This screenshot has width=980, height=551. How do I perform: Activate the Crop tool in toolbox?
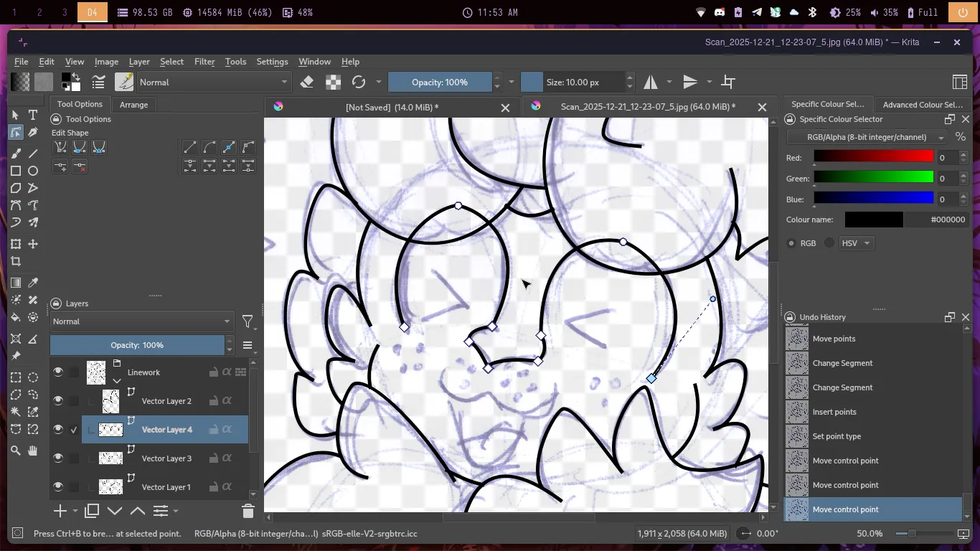pyautogui.click(x=16, y=262)
